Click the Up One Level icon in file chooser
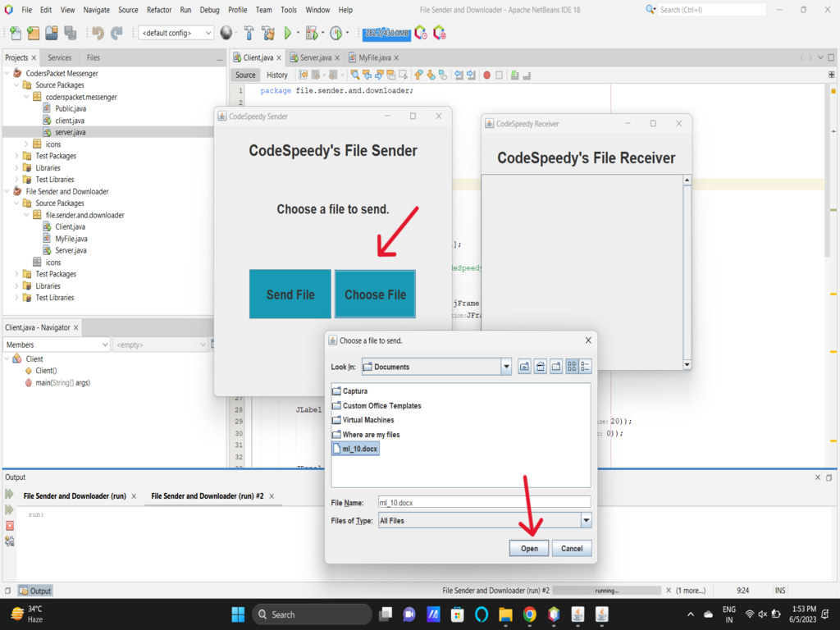Screen dimensions: 840x630 click(524, 367)
